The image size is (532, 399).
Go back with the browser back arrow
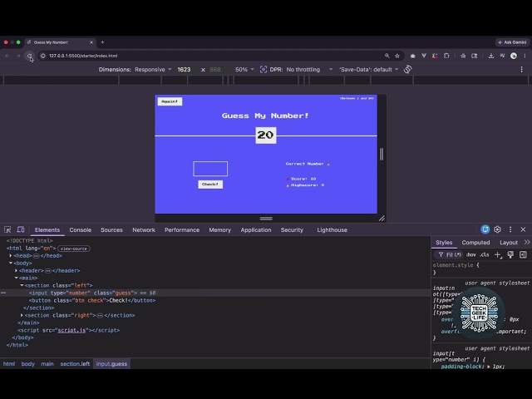click(x=7, y=56)
